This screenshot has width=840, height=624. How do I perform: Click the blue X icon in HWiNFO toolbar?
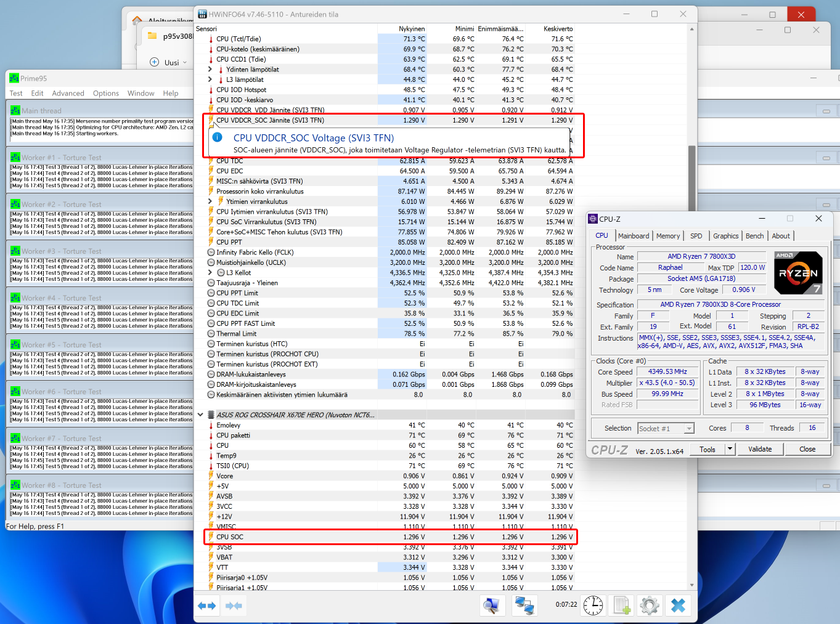tap(678, 606)
